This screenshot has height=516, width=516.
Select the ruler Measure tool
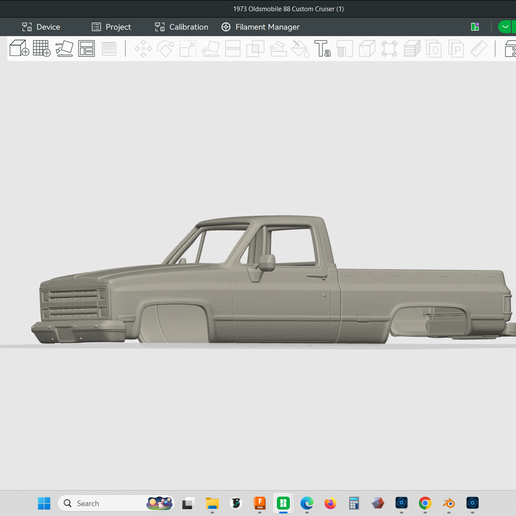point(479,49)
